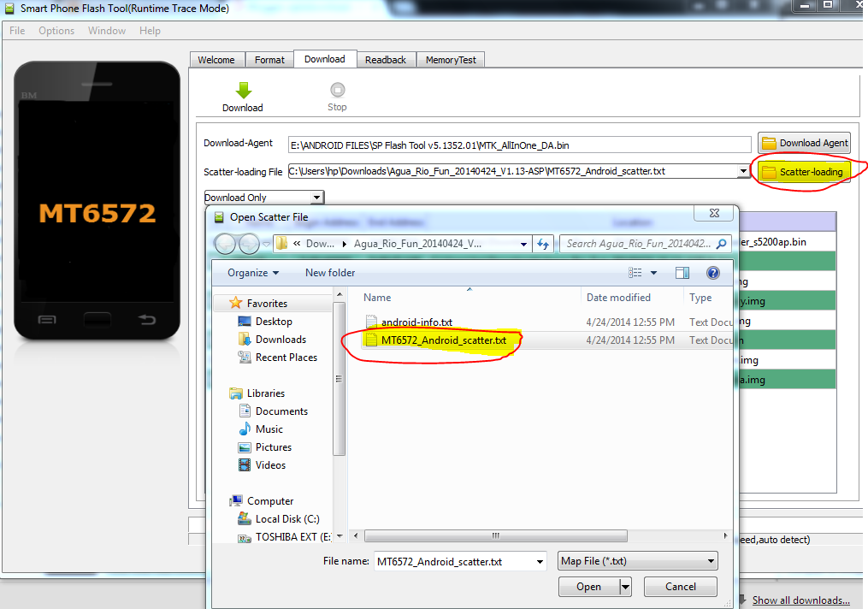The image size is (868, 609).
Task: Click the Download-Agent path field
Action: point(519,145)
